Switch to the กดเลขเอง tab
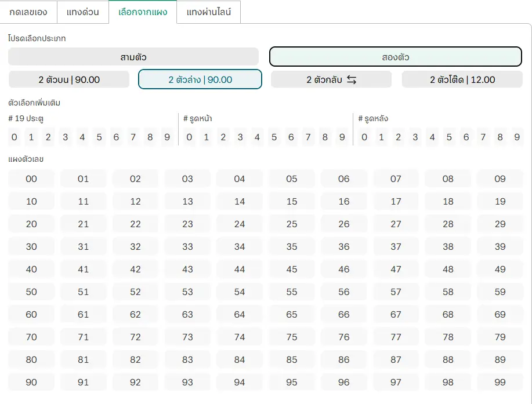Viewport: 532px width, 404px height. 28,12
